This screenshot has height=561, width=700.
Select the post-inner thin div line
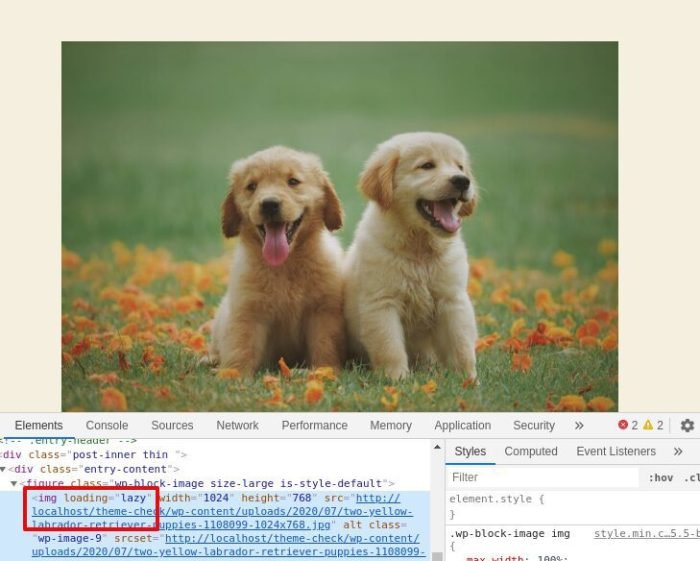(94, 455)
